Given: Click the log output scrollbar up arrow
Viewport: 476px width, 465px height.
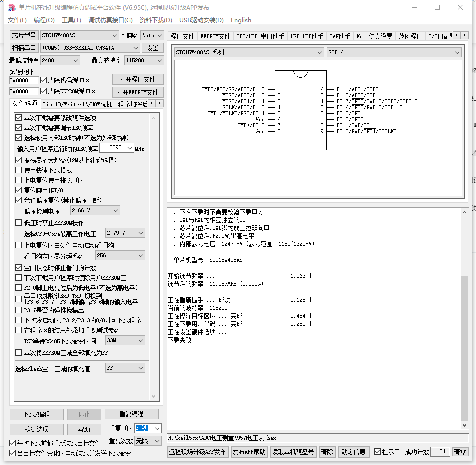Looking at the screenshot, I should pyautogui.click(x=464, y=211).
